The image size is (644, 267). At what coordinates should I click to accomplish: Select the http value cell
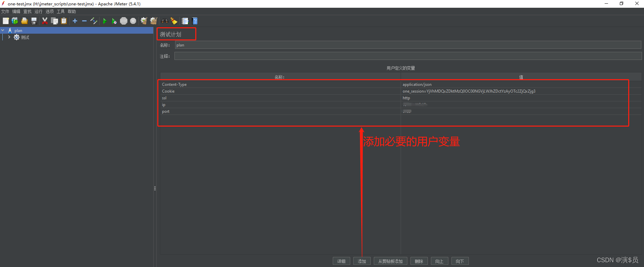click(521, 98)
